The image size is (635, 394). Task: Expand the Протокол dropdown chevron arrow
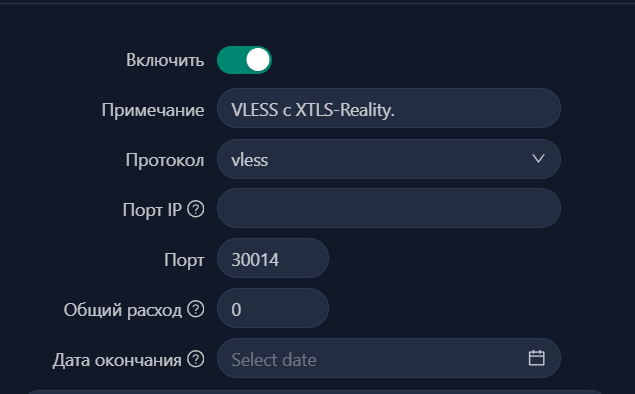pos(538,159)
